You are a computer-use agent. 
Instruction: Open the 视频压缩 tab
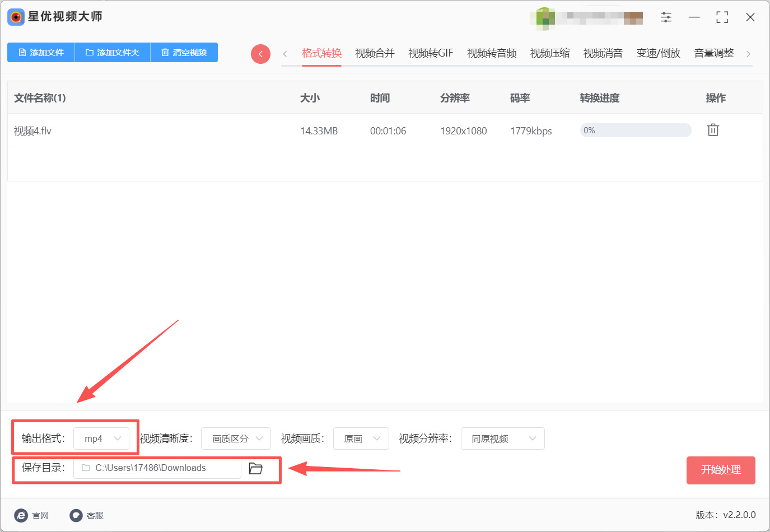click(x=550, y=53)
